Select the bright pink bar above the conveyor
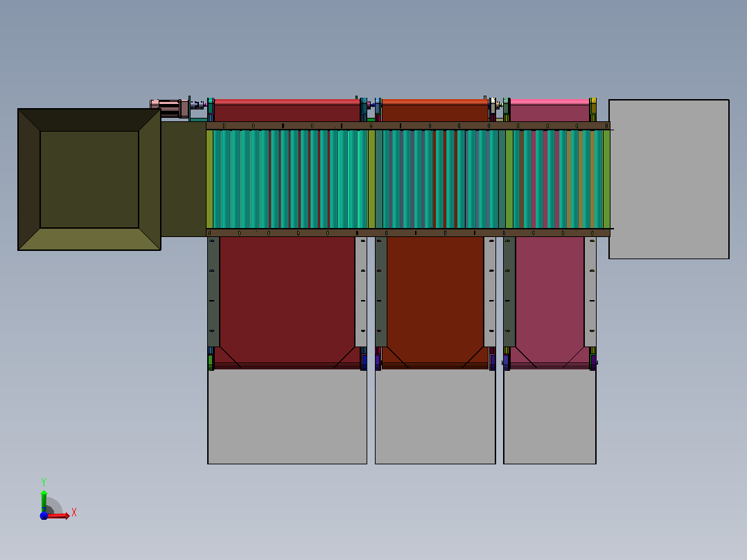 (x=550, y=102)
